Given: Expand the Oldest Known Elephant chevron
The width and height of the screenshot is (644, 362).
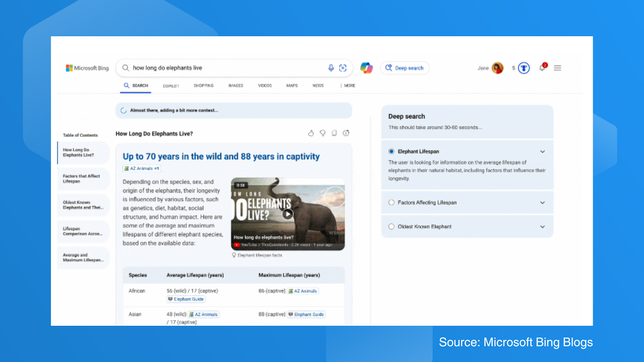Looking at the screenshot, I should tap(543, 227).
